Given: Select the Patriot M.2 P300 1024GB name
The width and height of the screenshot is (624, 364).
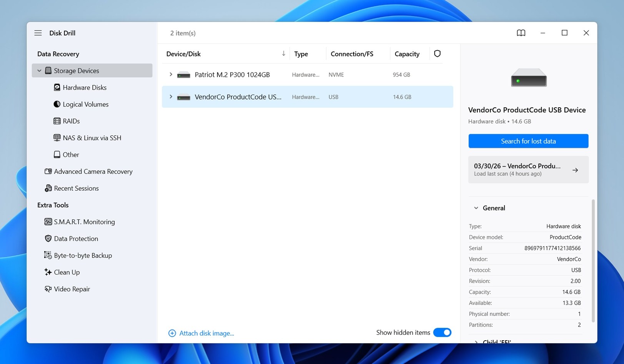Looking at the screenshot, I should pyautogui.click(x=232, y=75).
